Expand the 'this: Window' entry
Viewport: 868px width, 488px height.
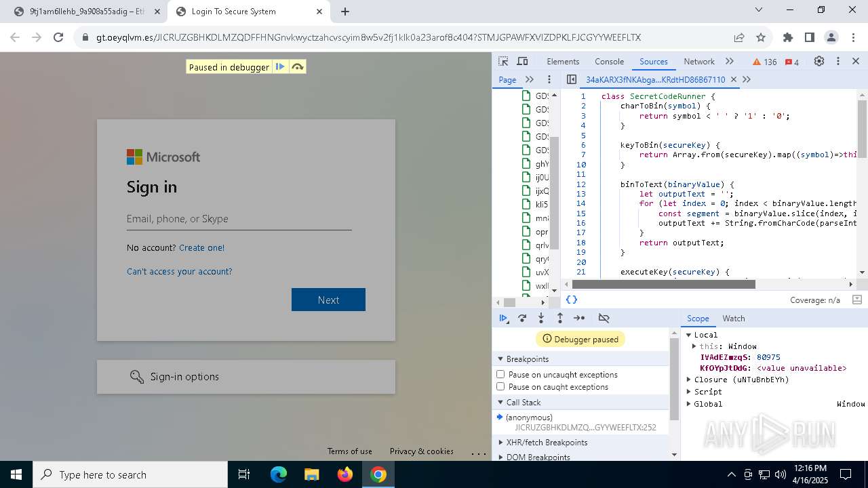click(694, 346)
